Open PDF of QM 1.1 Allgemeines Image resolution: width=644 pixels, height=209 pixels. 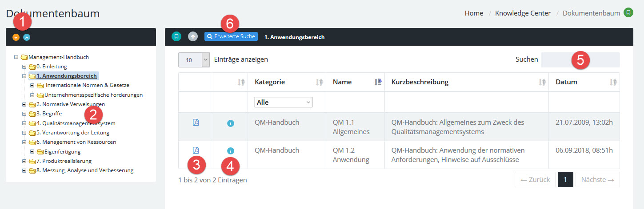(196, 122)
